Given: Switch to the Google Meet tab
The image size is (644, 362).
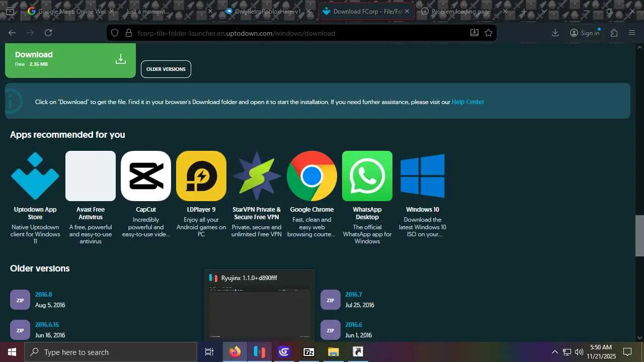Looking at the screenshot, I should pyautogui.click(x=70, y=11).
